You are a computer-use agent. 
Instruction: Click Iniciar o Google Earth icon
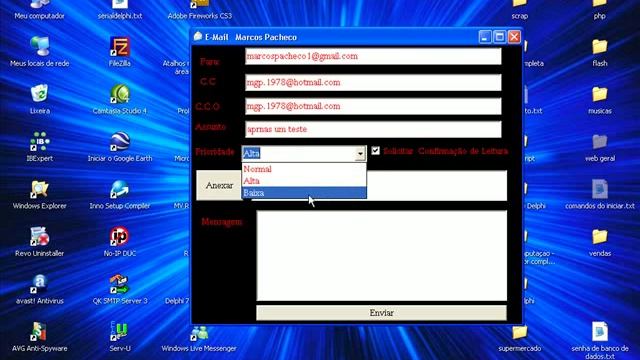(120, 147)
